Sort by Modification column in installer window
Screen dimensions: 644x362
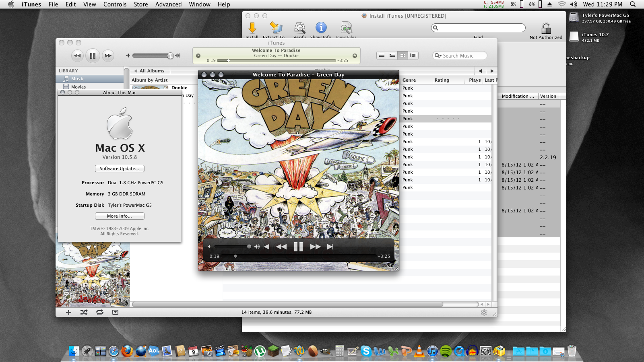tap(518, 96)
